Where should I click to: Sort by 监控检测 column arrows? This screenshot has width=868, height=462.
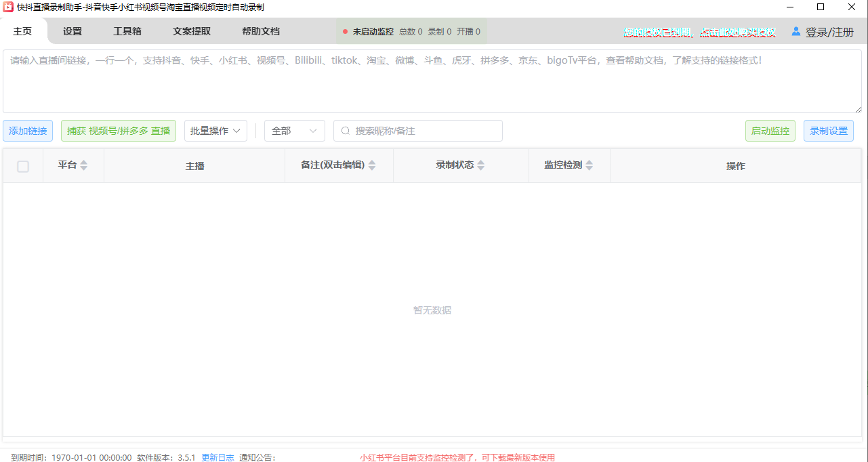pyautogui.click(x=590, y=165)
